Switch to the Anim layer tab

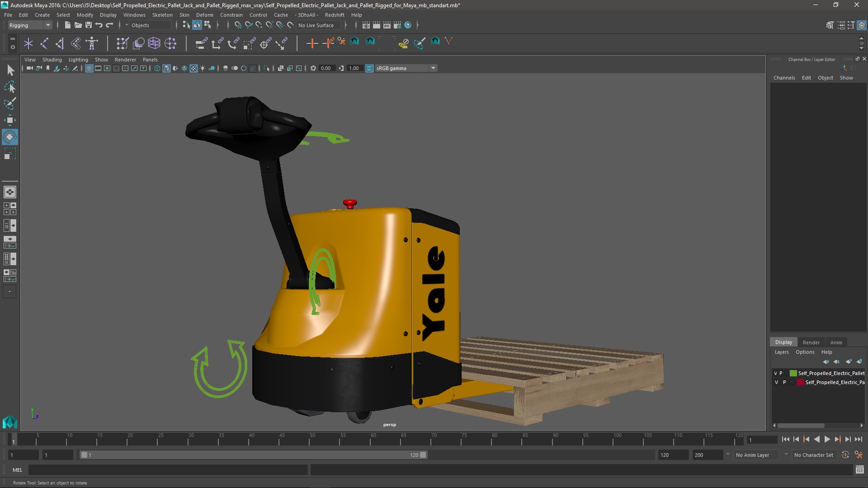click(x=836, y=342)
